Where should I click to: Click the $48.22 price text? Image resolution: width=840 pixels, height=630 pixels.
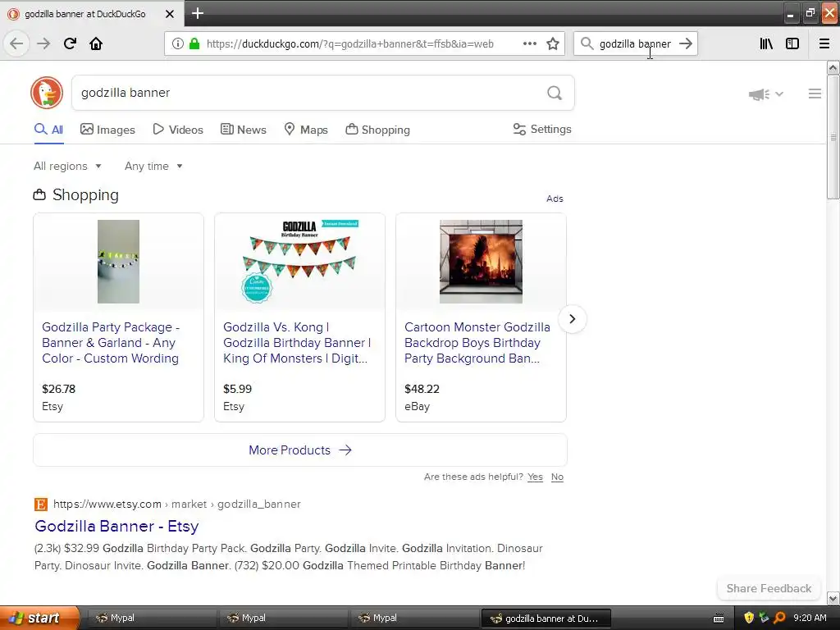[422, 389]
